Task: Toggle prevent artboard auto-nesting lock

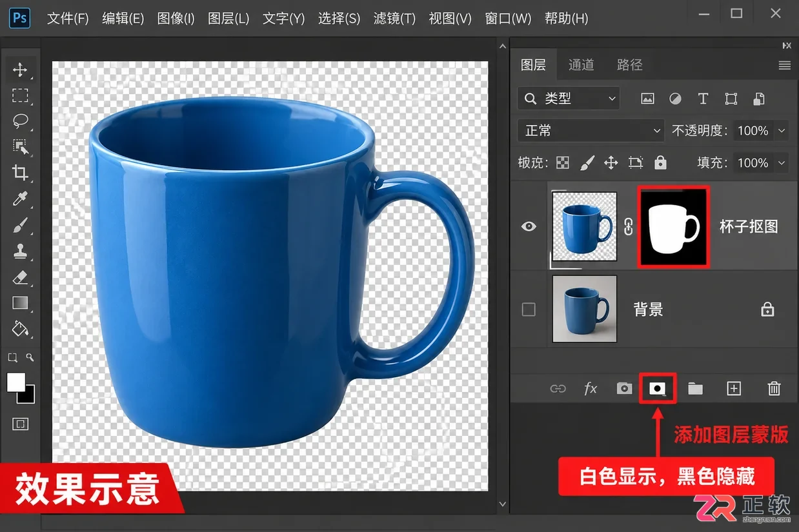Action: click(636, 163)
